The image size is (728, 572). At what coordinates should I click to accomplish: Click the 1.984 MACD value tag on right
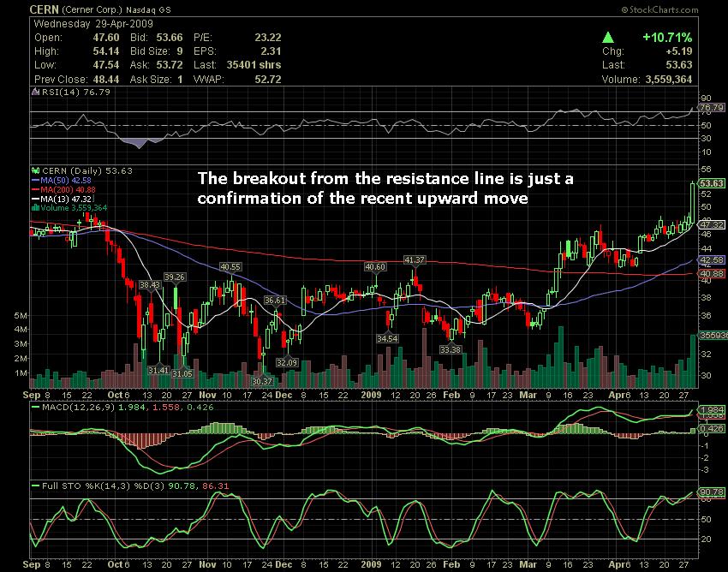coord(712,409)
